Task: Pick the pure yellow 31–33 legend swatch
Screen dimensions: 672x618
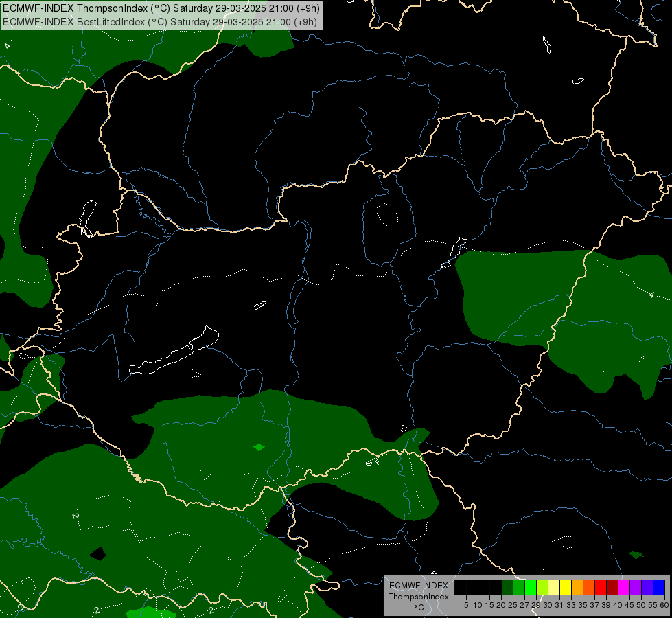Action: [x=566, y=587]
